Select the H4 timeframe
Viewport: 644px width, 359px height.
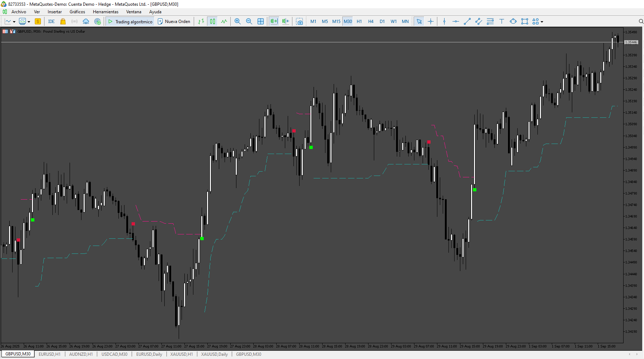371,22
